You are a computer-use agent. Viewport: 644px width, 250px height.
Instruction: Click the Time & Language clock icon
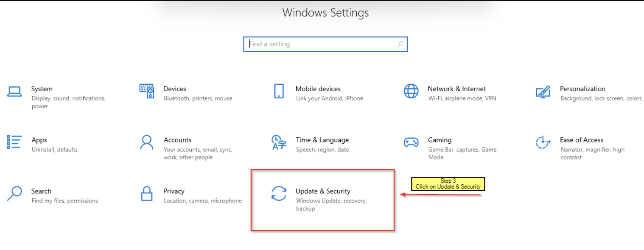279,142
